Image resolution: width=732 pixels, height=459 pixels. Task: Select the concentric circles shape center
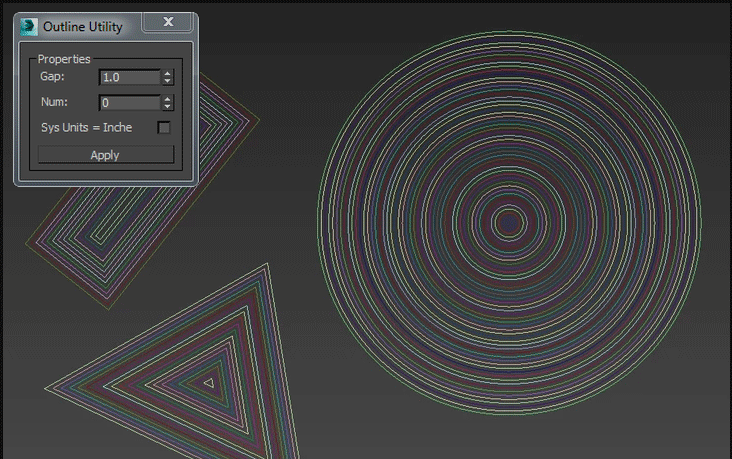point(509,223)
